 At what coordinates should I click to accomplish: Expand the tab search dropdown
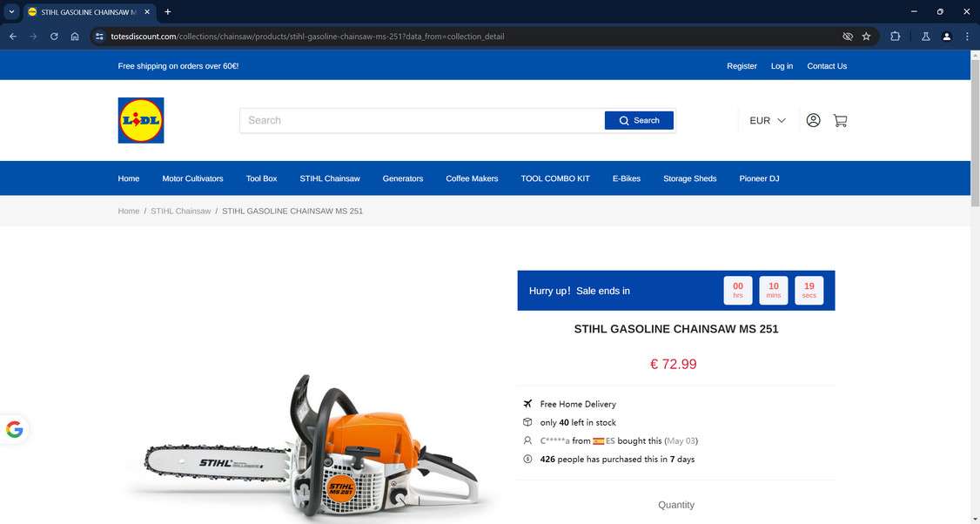tap(11, 12)
